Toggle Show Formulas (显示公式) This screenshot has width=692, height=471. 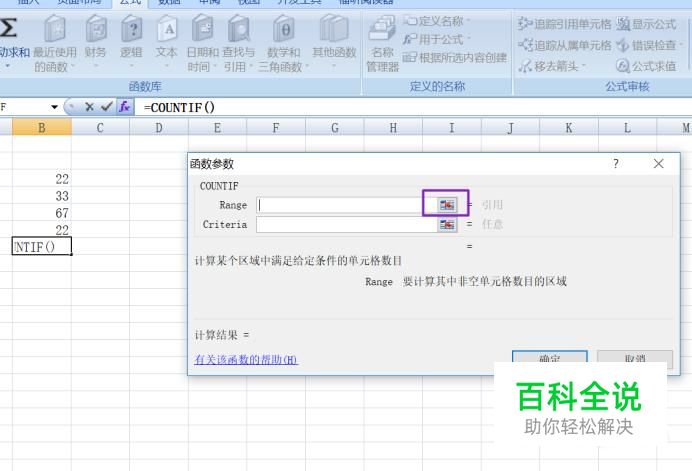point(646,24)
